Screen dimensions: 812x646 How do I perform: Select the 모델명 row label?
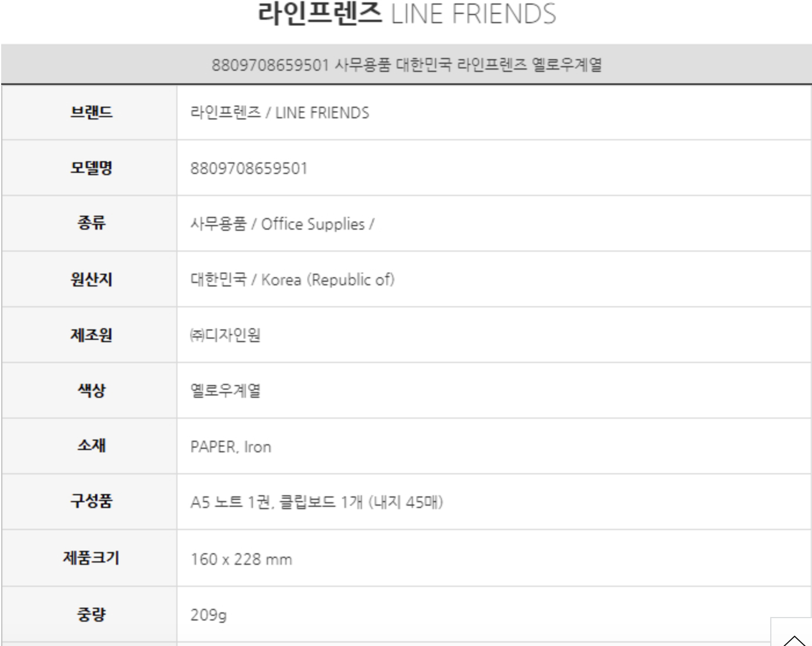click(x=91, y=168)
